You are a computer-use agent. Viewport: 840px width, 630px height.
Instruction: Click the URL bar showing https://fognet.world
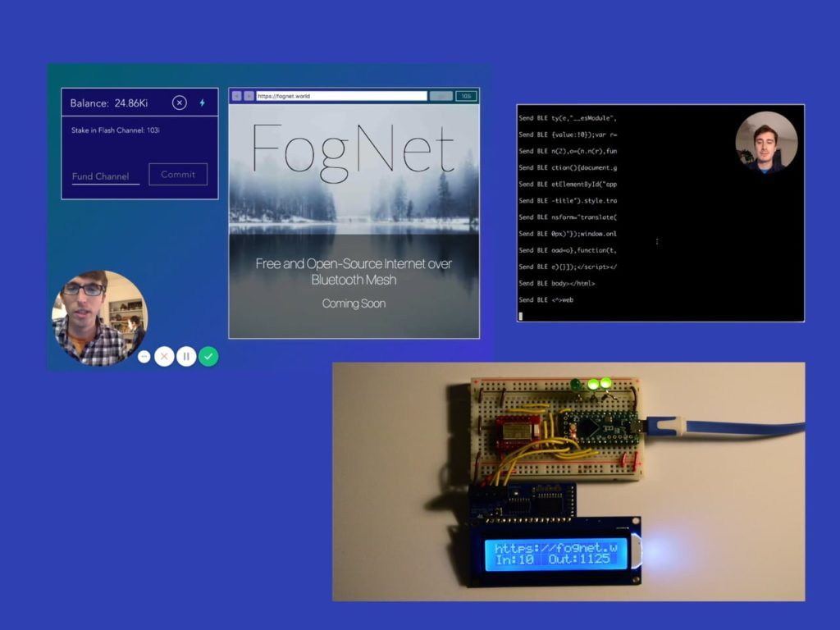click(345, 96)
